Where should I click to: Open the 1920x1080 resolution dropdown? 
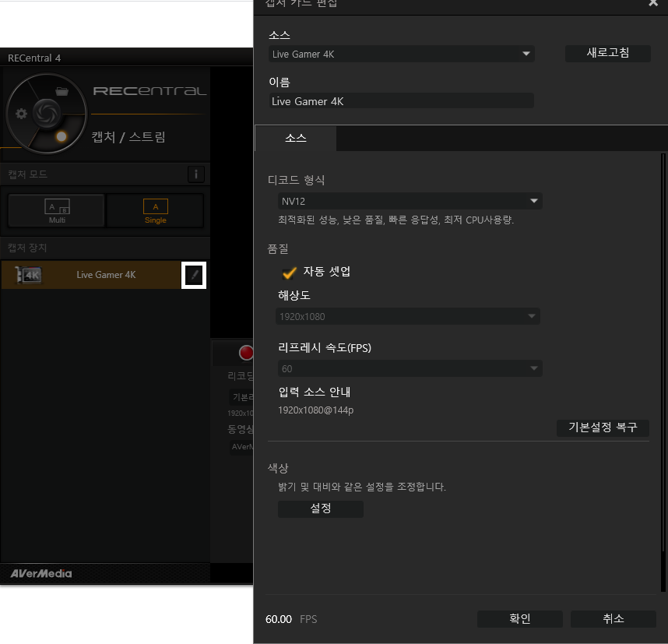point(408,316)
